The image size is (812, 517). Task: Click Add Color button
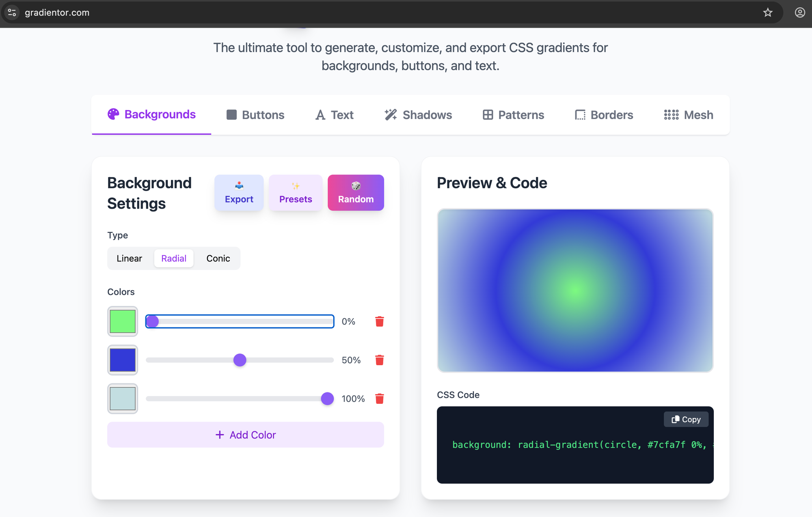coord(245,435)
